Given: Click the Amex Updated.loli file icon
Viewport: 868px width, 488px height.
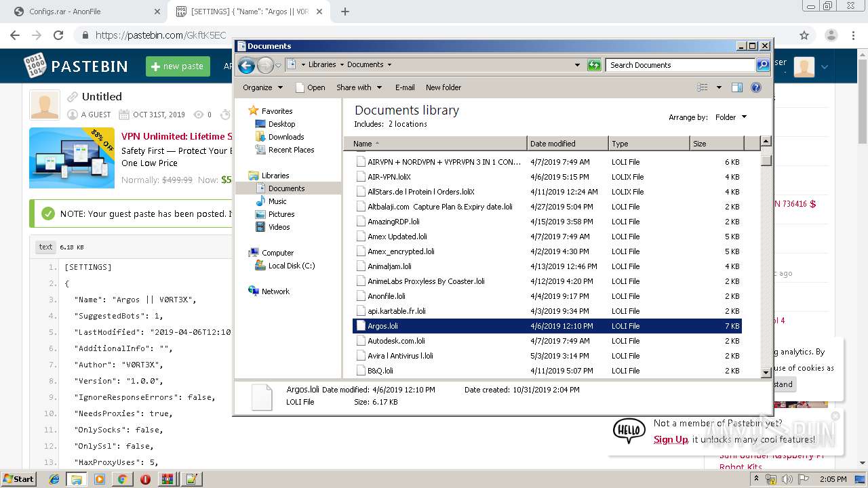Looking at the screenshot, I should (361, 237).
